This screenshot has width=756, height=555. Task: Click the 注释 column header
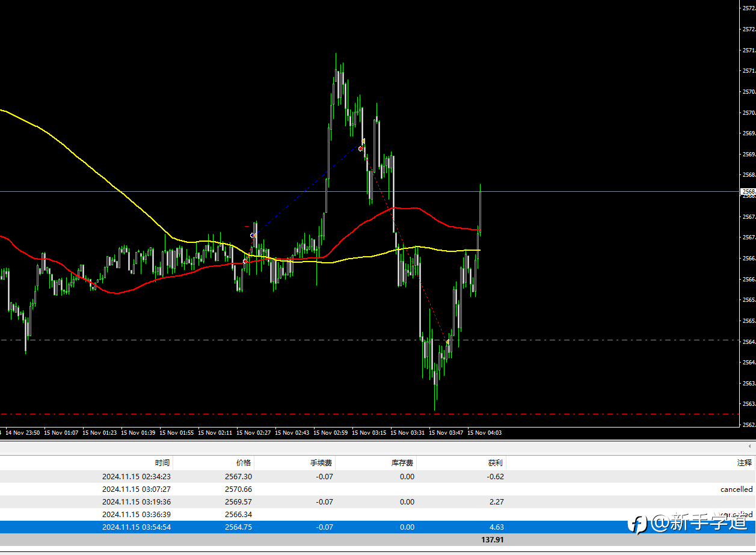[x=744, y=463]
